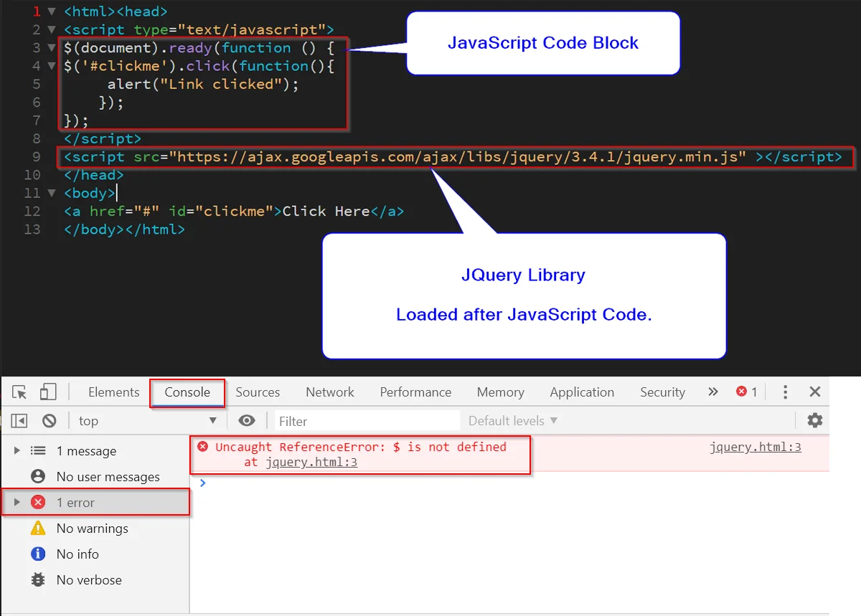861x616 pixels.
Task: Open the DevTools three-dot menu
Action: pos(786,392)
